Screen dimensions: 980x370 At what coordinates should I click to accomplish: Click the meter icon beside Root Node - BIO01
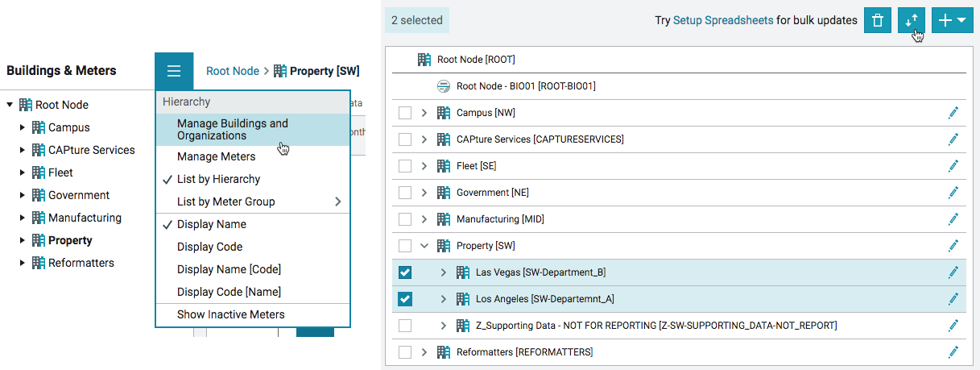[443, 86]
